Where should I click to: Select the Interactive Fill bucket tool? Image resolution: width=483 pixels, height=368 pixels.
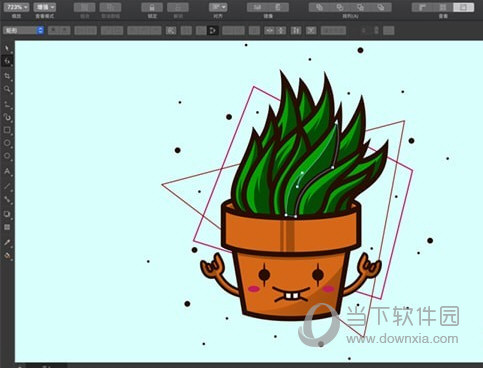7,256
